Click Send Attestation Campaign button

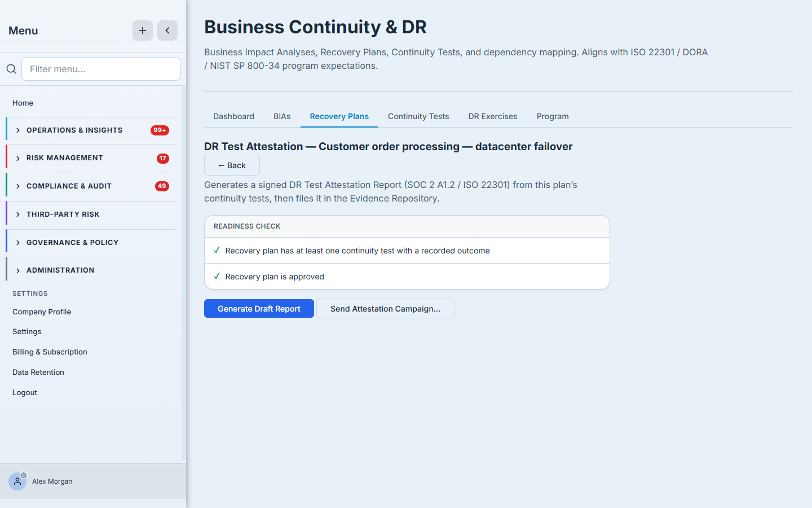tap(385, 309)
